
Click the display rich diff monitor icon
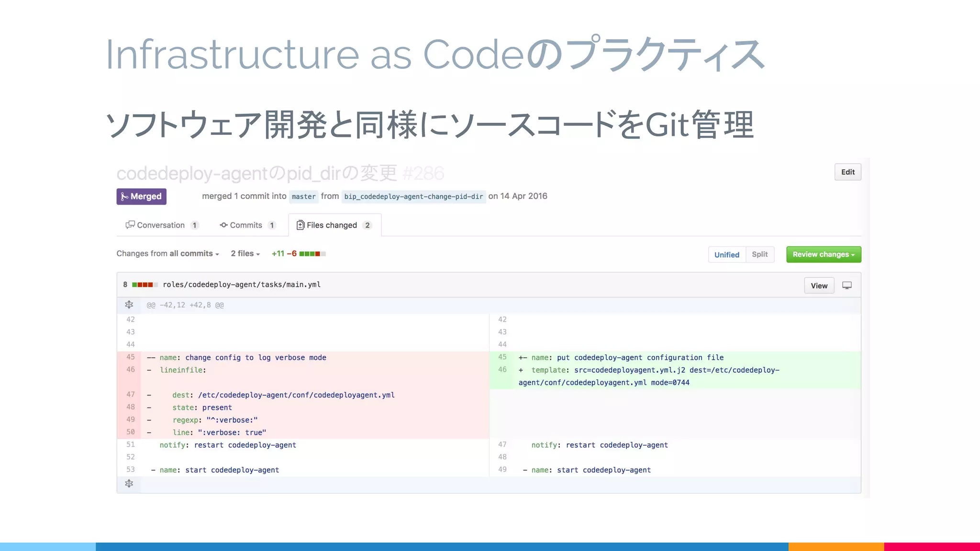click(847, 286)
